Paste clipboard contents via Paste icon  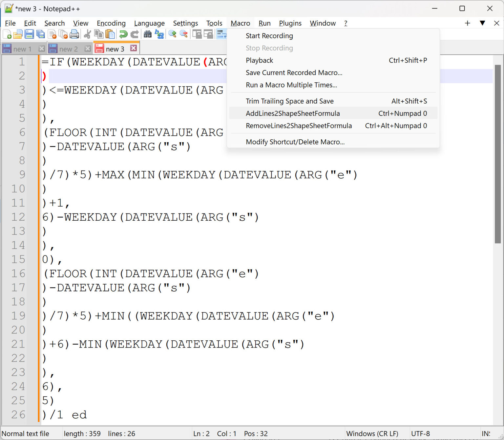[x=110, y=34]
